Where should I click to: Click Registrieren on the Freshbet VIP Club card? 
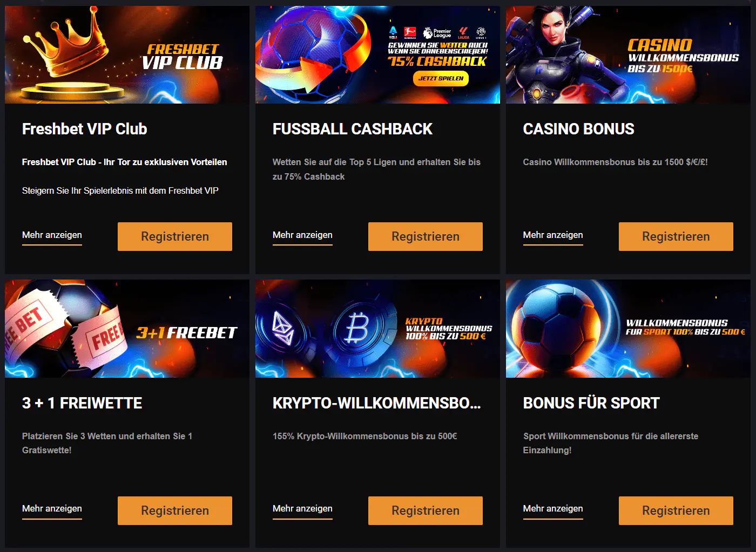175,236
